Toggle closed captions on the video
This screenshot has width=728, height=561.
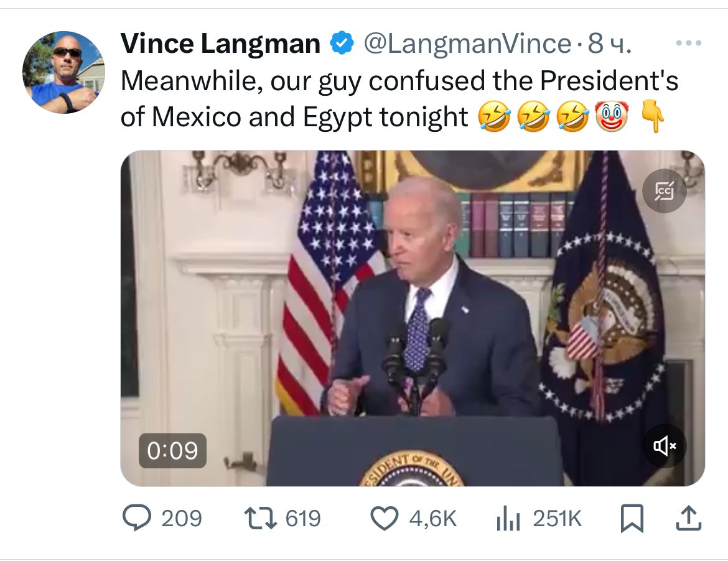point(665,191)
